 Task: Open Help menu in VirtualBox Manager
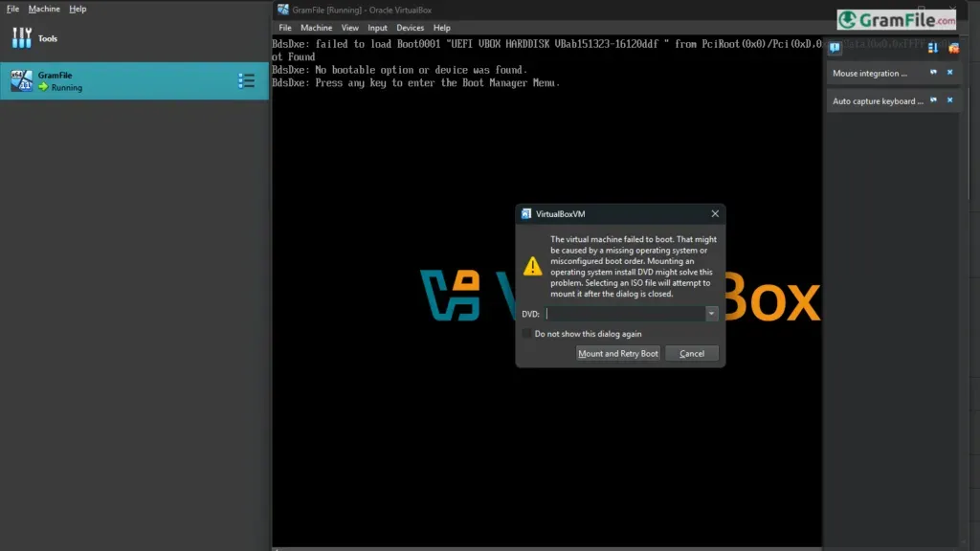click(78, 9)
